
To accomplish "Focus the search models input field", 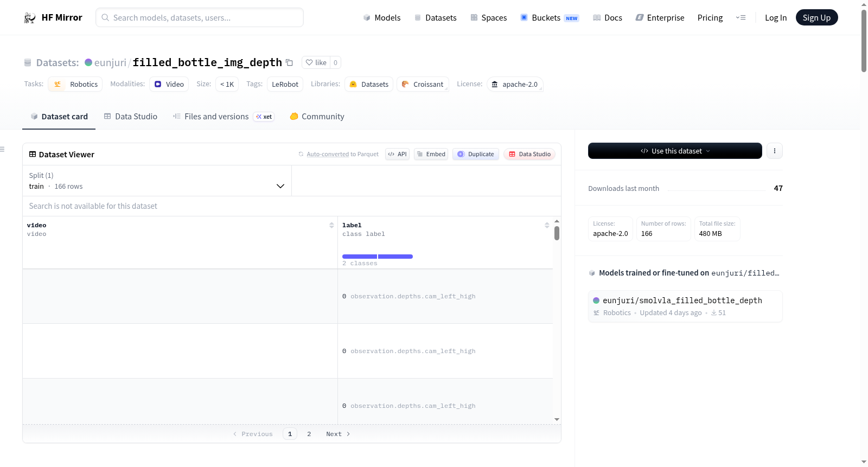I will (200, 17).
